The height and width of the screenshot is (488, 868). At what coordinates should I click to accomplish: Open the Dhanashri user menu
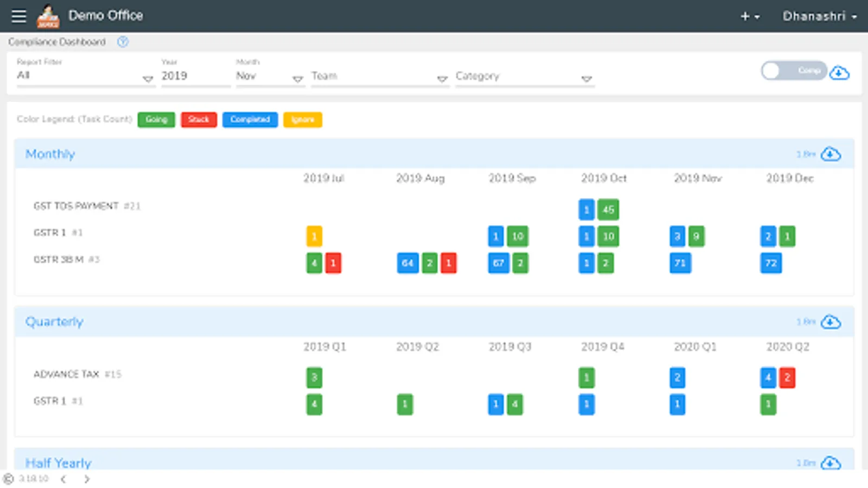[820, 16]
